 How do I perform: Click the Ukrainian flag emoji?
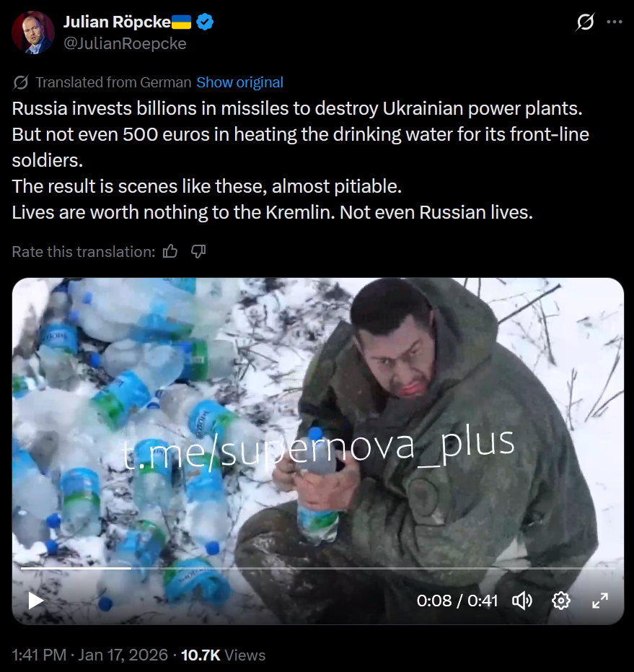(182, 22)
